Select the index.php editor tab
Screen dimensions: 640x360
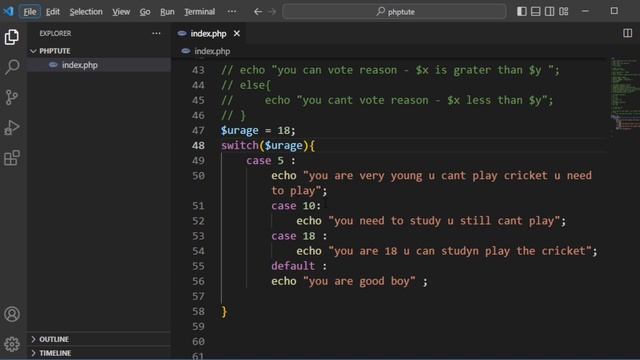(x=209, y=33)
